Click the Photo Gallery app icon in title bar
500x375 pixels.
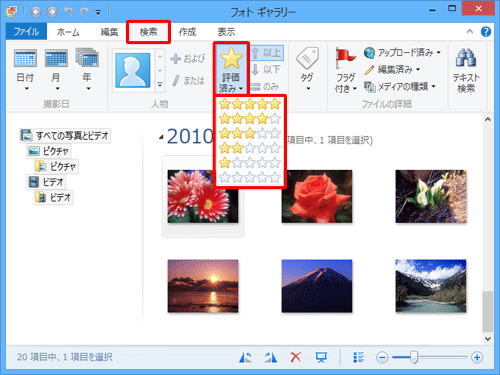tap(12, 12)
